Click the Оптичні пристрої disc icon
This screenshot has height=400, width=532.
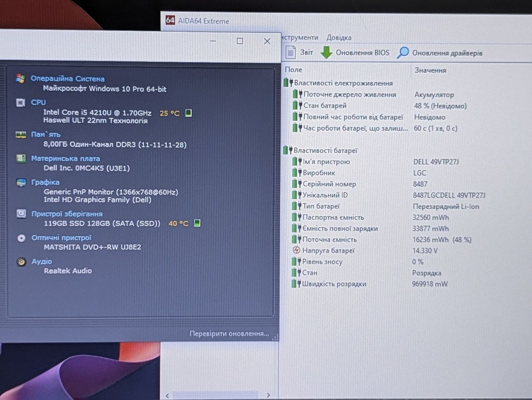pos(22,238)
